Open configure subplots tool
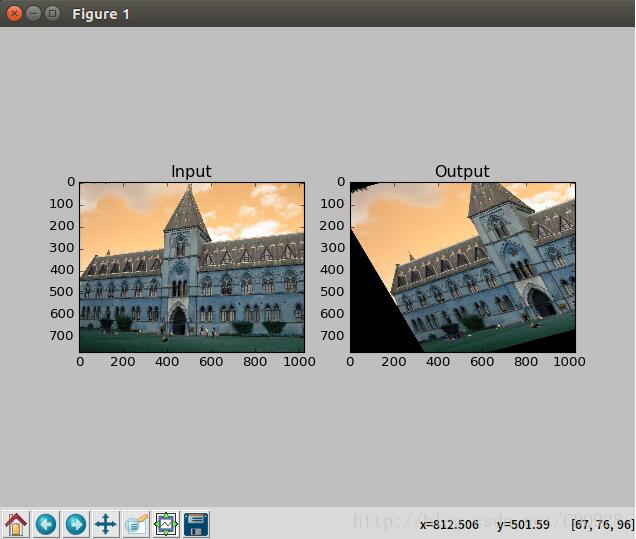Viewport: 636px width, 539px height. (x=166, y=524)
